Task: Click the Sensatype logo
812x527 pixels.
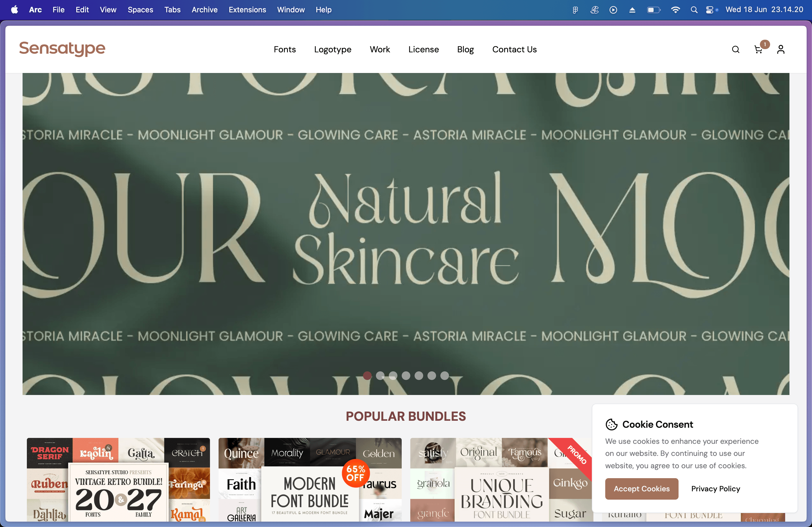Action: point(62,48)
